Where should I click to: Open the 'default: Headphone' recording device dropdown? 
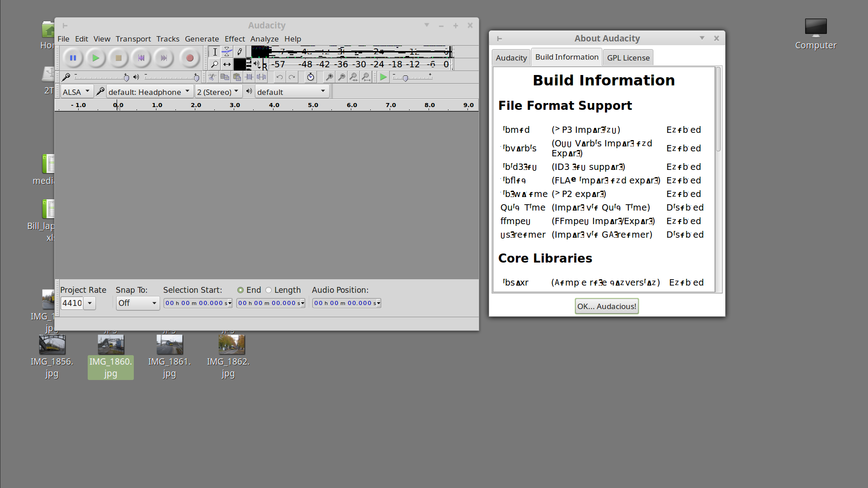point(149,91)
